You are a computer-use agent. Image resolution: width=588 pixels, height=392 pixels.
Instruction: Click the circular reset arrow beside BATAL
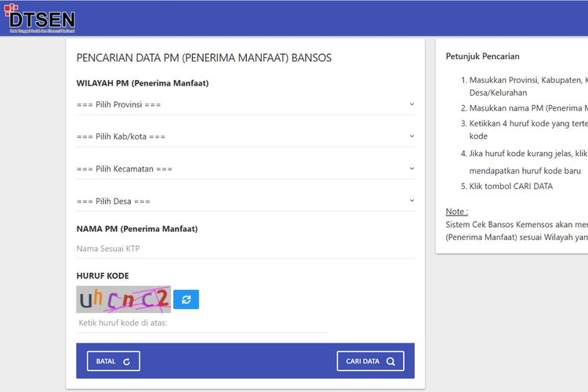(126, 361)
